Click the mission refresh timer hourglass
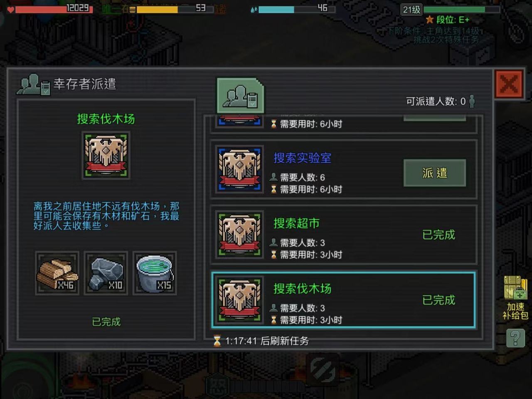This screenshot has height=399, width=532. click(x=217, y=341)
